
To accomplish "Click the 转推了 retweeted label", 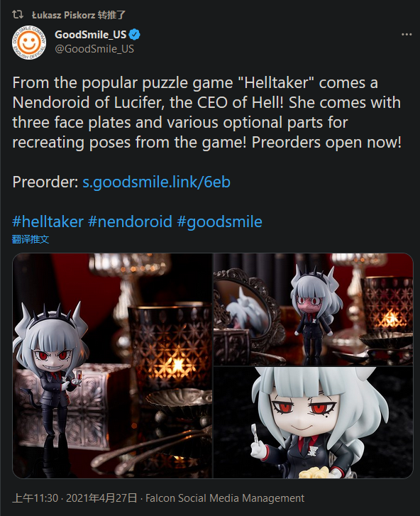I will coord(112,15).
